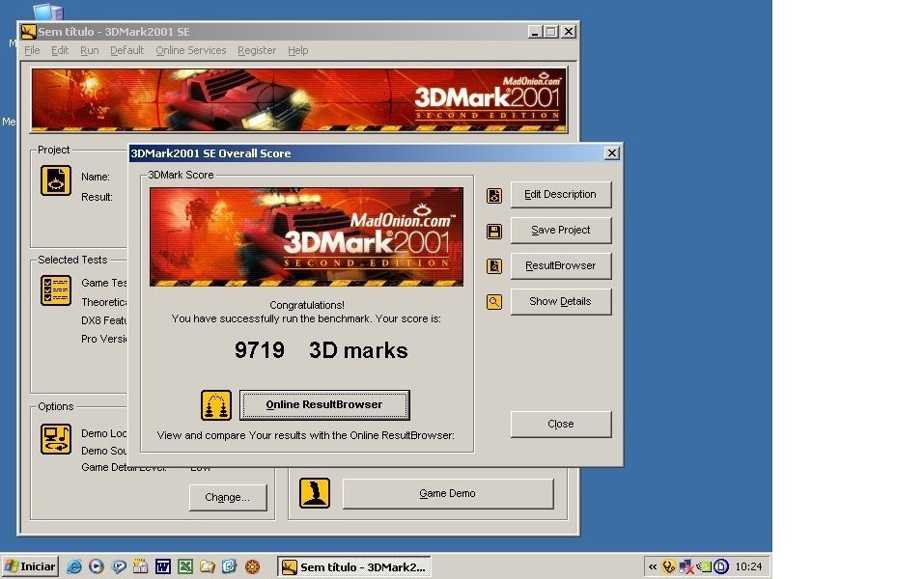
Task: Open the Help menu
Action: pos(297,50)
